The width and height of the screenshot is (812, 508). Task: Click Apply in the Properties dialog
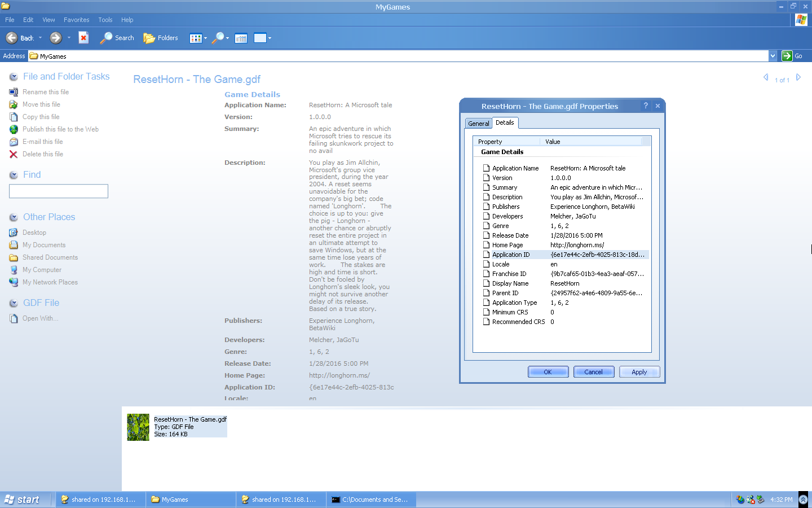(x=639, y=372)
